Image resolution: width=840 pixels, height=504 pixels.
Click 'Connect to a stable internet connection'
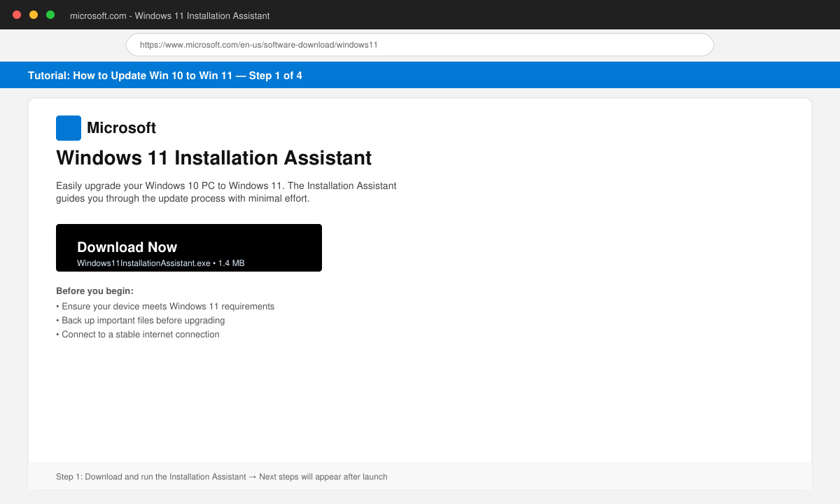tap(138, 334)
